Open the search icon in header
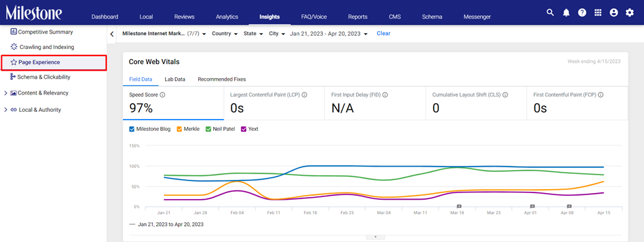Viewport: 644px width, 242px height. coord(550,13)
